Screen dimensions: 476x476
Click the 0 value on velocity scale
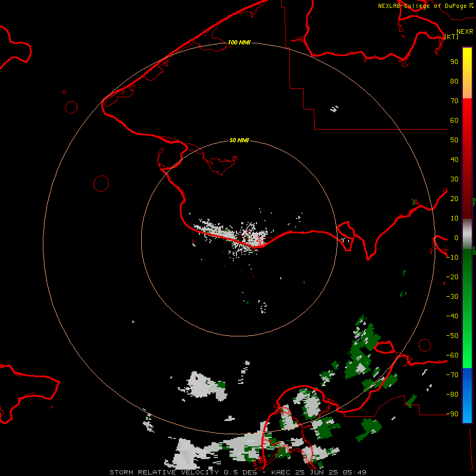pyautogui.click(x=456, y=238)
